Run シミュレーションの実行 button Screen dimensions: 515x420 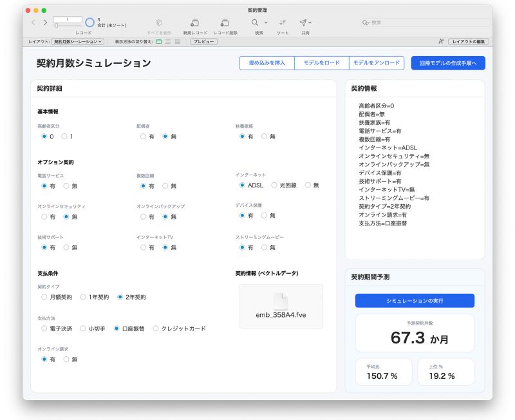click(x=415, y=301)
